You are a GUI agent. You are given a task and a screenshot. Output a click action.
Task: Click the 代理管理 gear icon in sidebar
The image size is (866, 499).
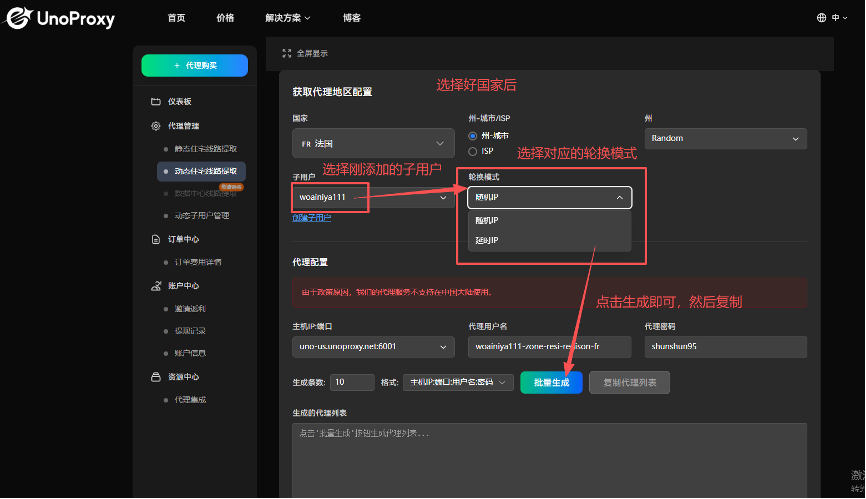[x=155, y=126]
